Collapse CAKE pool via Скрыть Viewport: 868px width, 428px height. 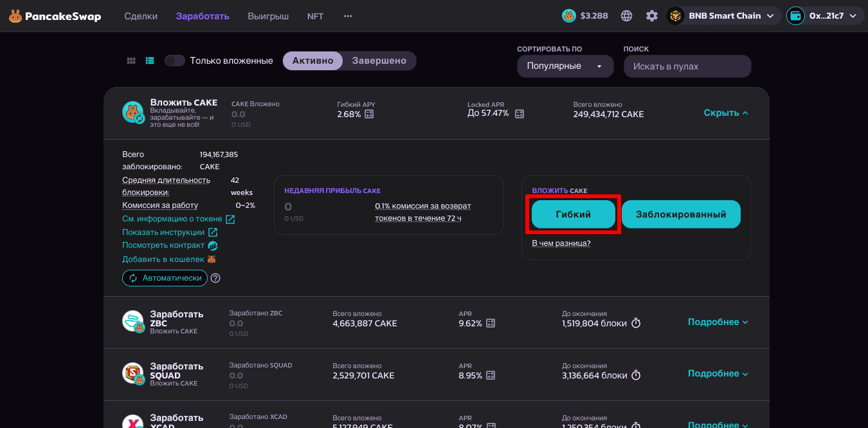726,113
